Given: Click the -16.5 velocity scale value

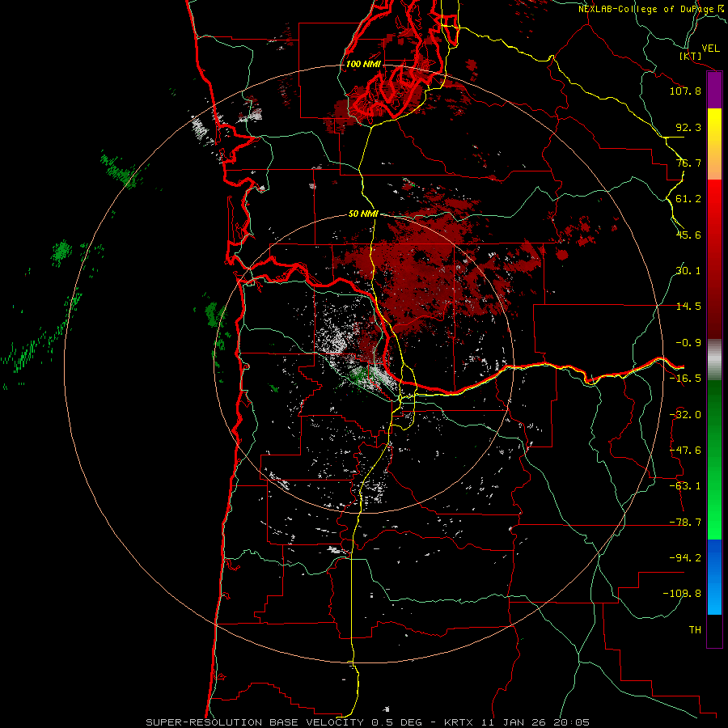Looking at the screenshot, I should [685, 379].
